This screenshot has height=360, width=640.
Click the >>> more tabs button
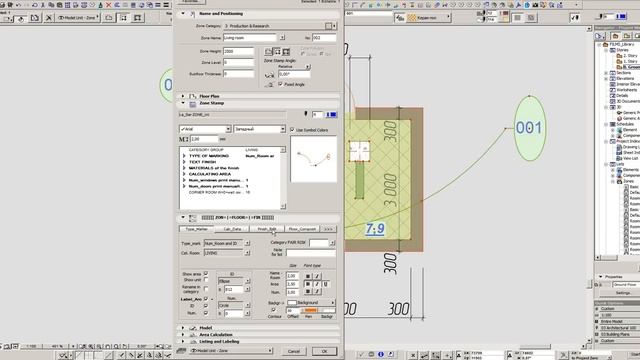pos(329,229)
